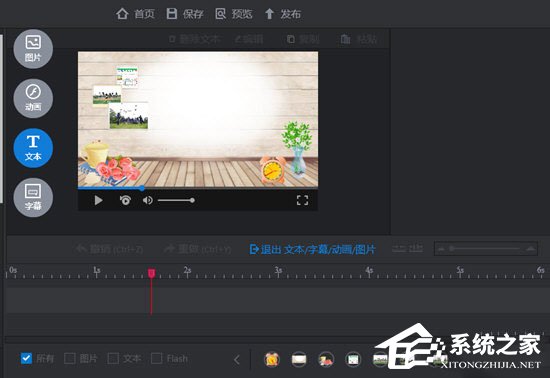The width and height of the screenshot is (550, 378).
Task: Adjust the volume slider handle
Action: pos(192,200)
